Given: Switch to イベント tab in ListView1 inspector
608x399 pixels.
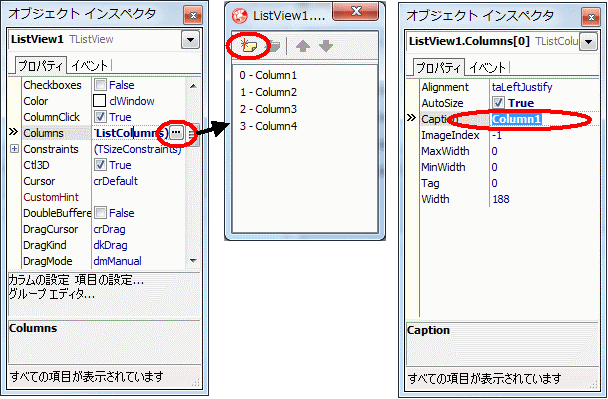Looking at the screenshot, I should pyautogui.click(x=90, y=66).
